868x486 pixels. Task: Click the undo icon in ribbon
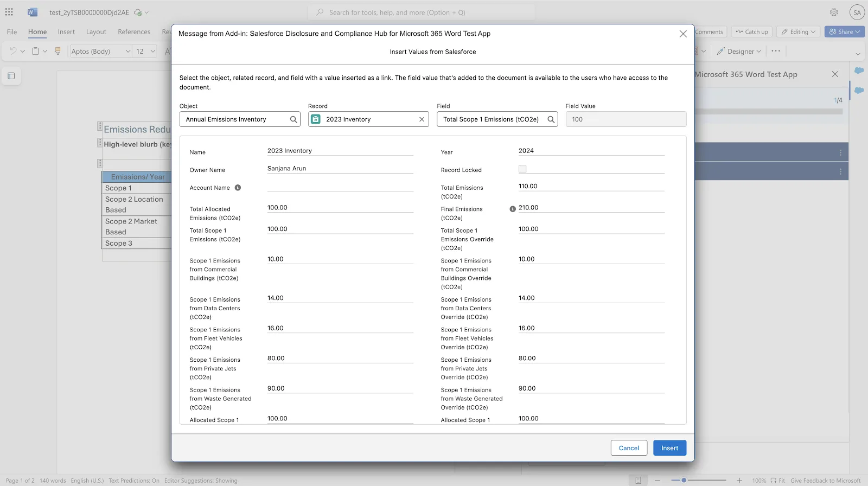point(13,51)
